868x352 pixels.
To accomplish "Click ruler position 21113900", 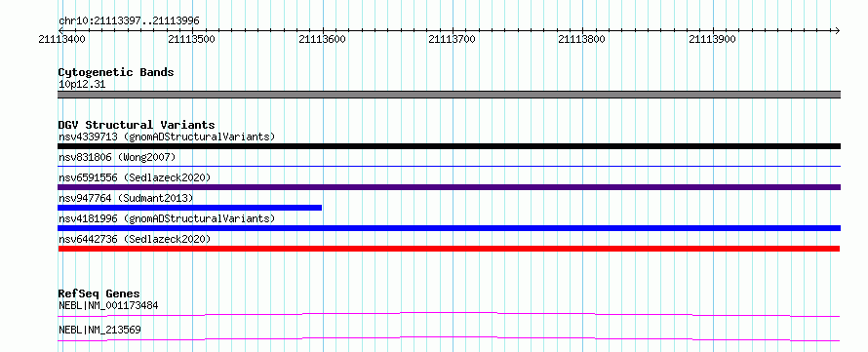I will (713, 39).
